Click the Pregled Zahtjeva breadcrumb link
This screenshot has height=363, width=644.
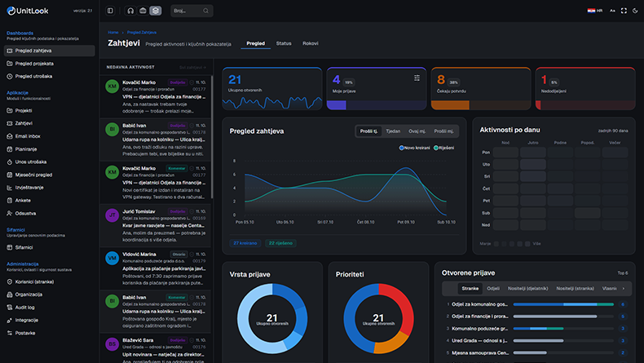click(142, 32)
